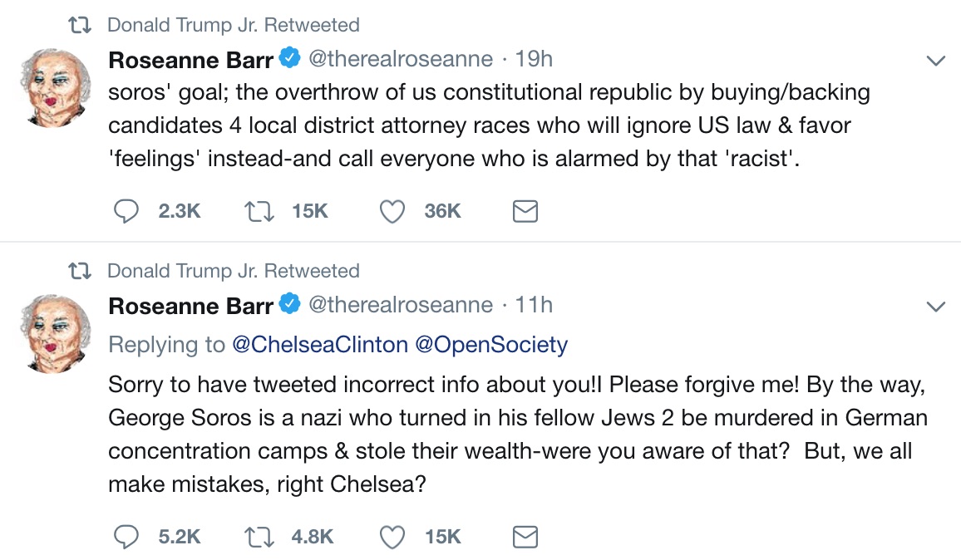Image resolution: width=961 pixels, height=560 pixels.
Task: Click the second tweet's retweeted-by icon
Action: click(81, 272)
